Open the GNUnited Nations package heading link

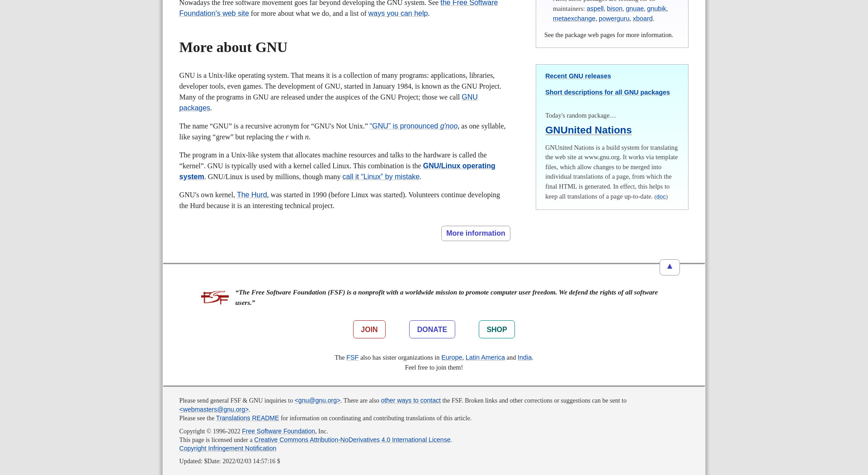tap(588, 130)
